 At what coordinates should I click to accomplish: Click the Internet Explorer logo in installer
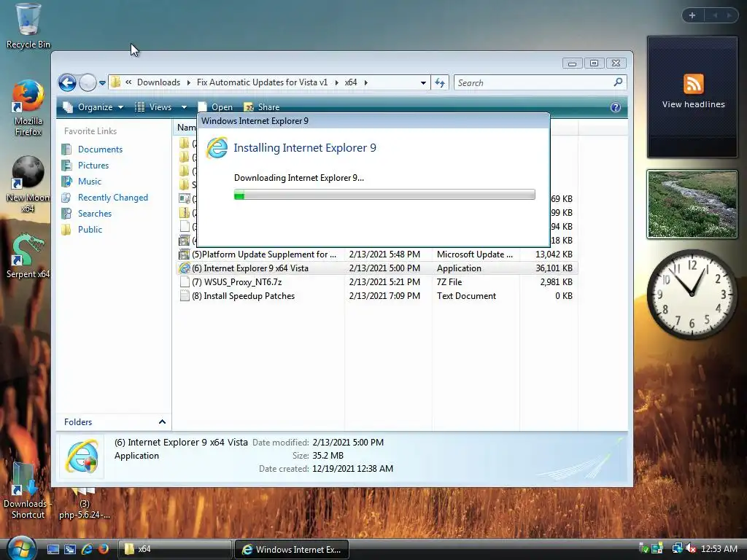[217, 147]
